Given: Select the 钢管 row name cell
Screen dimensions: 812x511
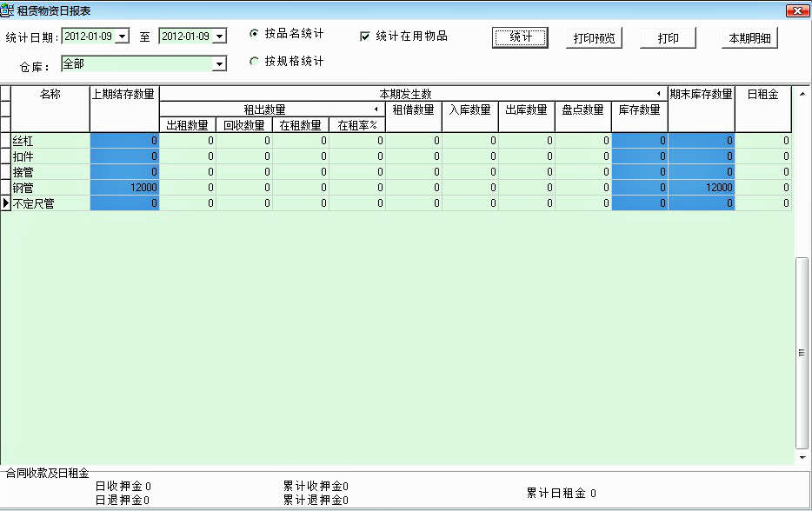Looking at the screenshot, I should 50,188.
